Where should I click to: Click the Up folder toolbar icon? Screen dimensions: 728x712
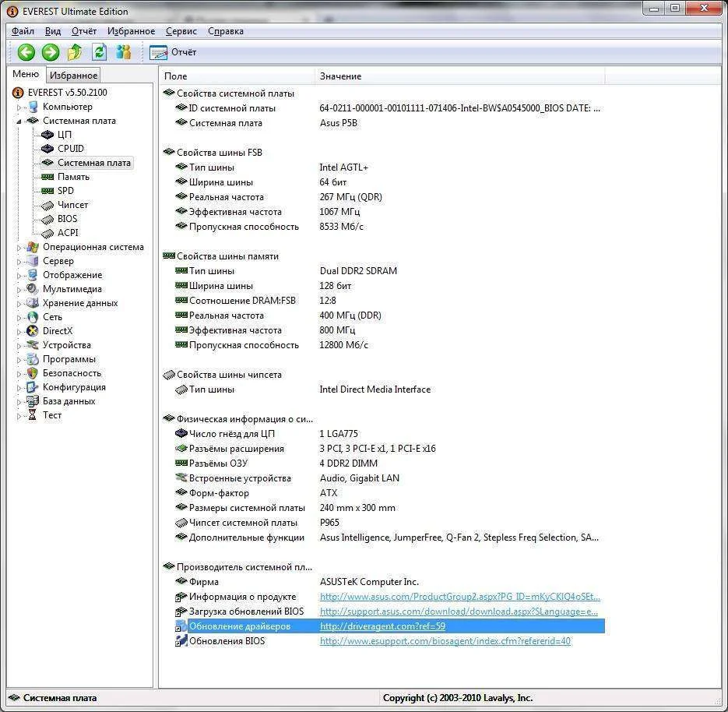pos(75,52)
